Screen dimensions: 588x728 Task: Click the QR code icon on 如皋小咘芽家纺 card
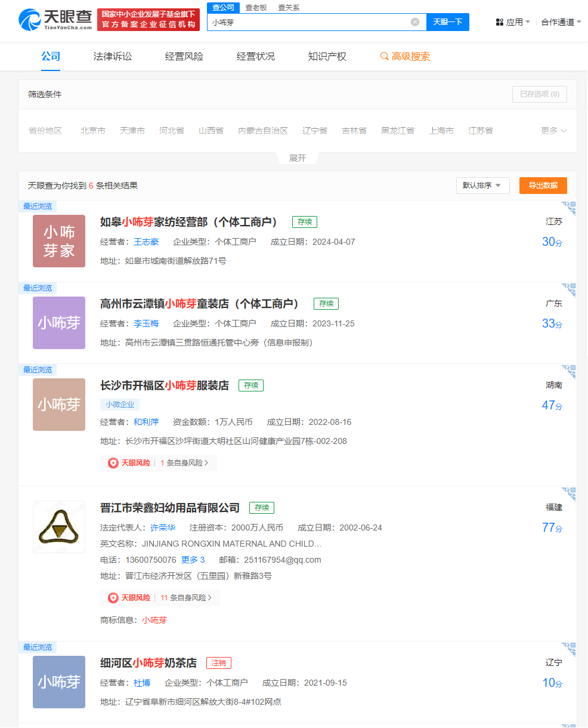point(569,209)
